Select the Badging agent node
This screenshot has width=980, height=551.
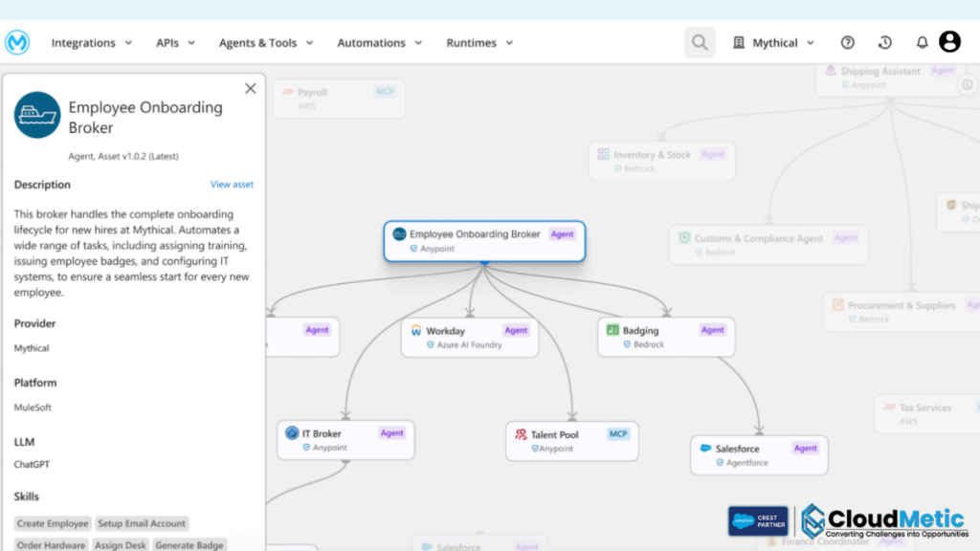[x=666, y=337]
